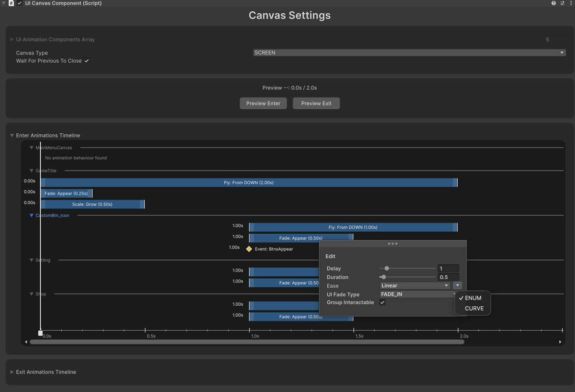Screen dimensions: 575x392
Task: Expand Ui Animation Components Array
Action: (x=12, y=40)
